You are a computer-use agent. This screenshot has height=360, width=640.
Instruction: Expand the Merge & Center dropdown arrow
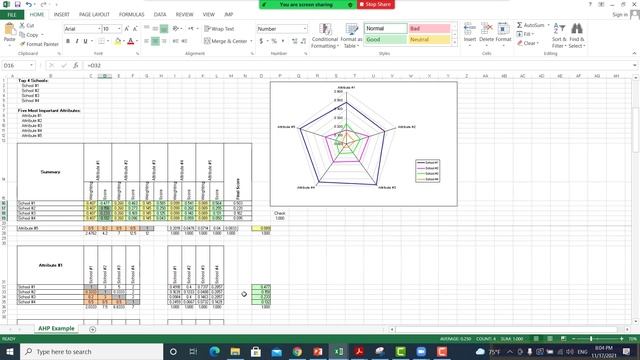coord(251,41)
